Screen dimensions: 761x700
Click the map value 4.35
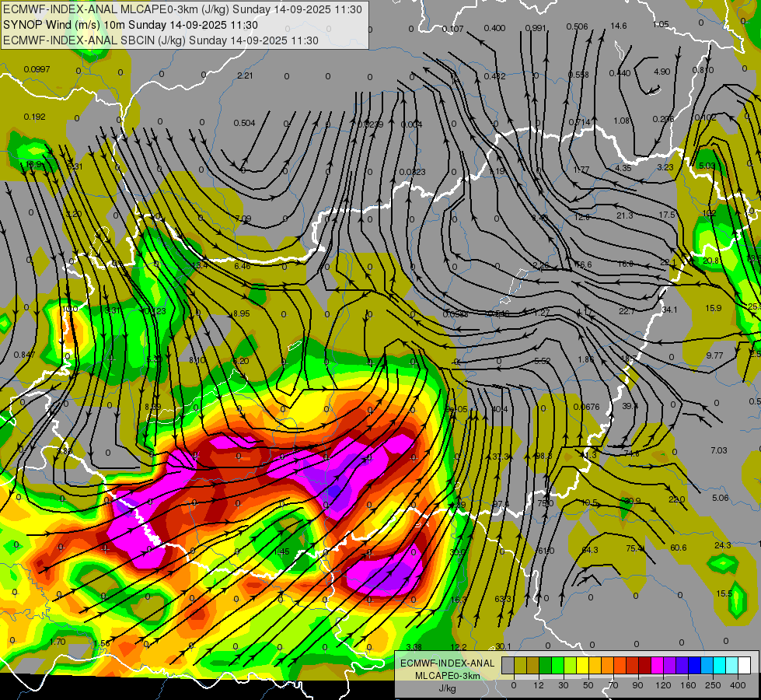tap(623, 168)
